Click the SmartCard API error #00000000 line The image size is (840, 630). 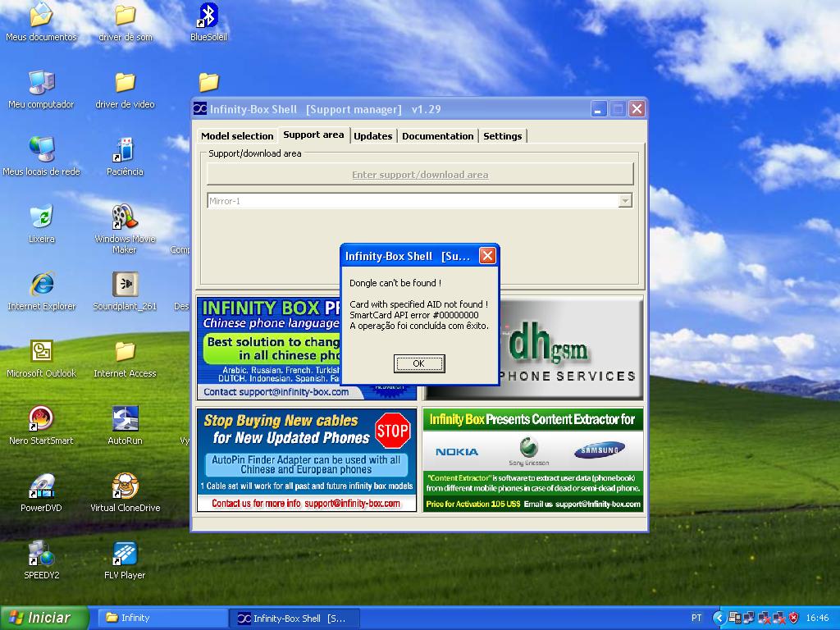[414, 315]
